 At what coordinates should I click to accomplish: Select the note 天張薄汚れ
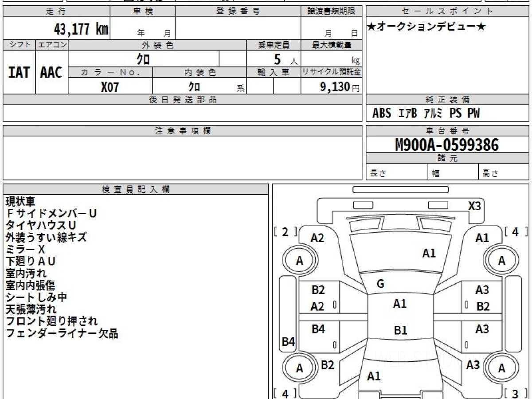click(31, 309)
